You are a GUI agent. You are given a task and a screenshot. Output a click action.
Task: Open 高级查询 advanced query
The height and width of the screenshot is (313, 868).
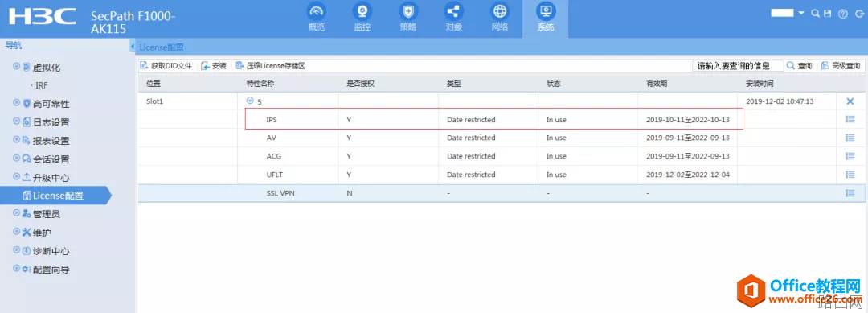[x=841, y=65]
